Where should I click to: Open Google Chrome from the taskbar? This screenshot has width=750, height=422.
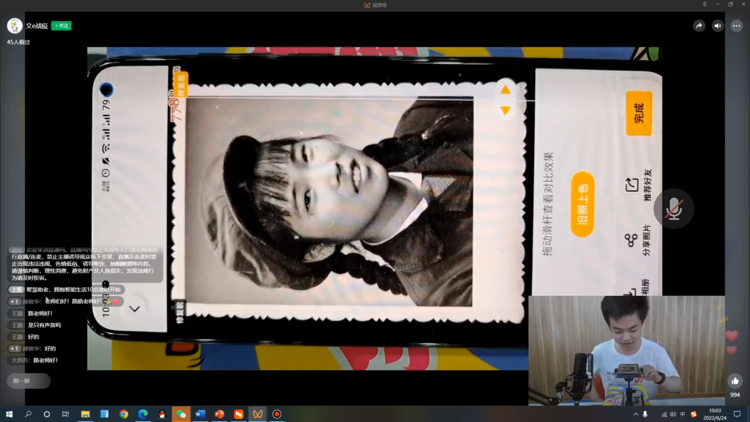[124, 414]
